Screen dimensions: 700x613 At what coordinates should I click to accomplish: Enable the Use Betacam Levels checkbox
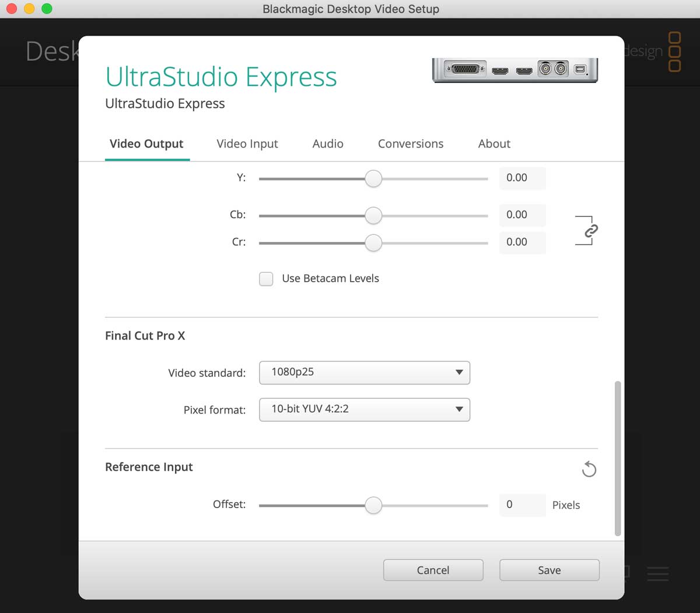tap(266, 279)
